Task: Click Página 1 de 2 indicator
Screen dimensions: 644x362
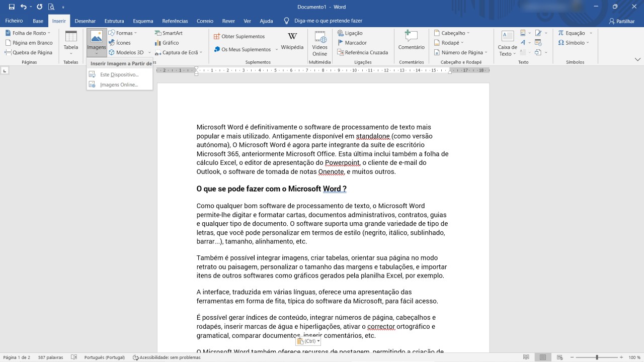Action: pos(17,357)
